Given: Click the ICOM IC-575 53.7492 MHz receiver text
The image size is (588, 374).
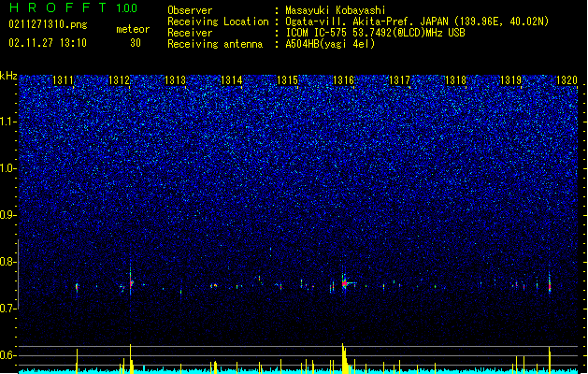Looking at the screenshot, I should click(x=375, y=33).
